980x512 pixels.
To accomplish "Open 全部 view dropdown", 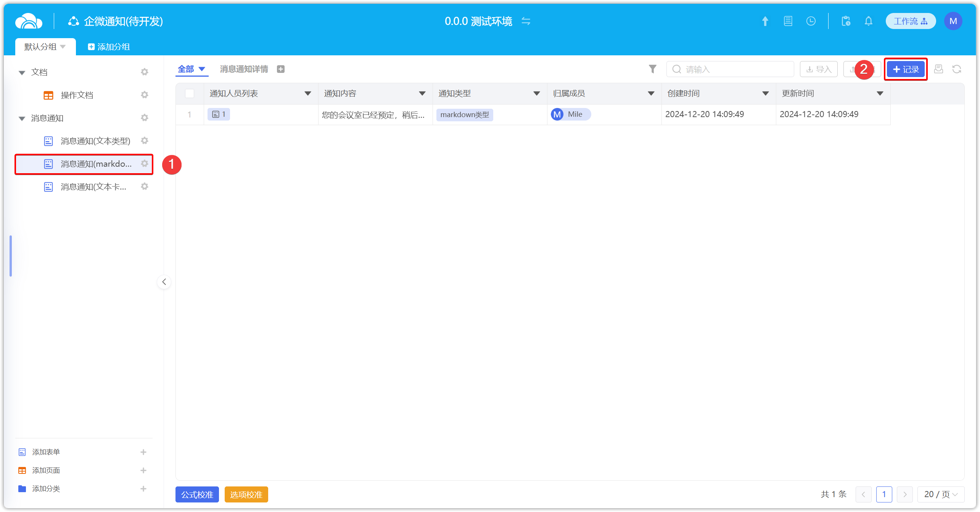I will (x=202, y=69).
